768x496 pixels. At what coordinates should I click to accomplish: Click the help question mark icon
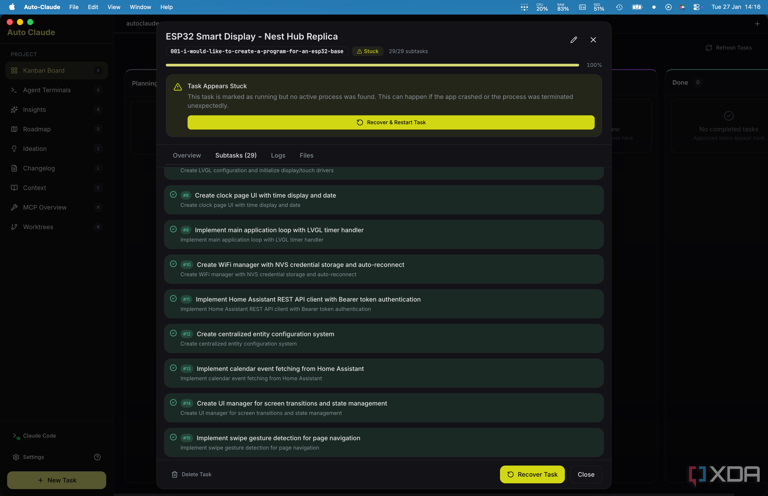(97, 457)
